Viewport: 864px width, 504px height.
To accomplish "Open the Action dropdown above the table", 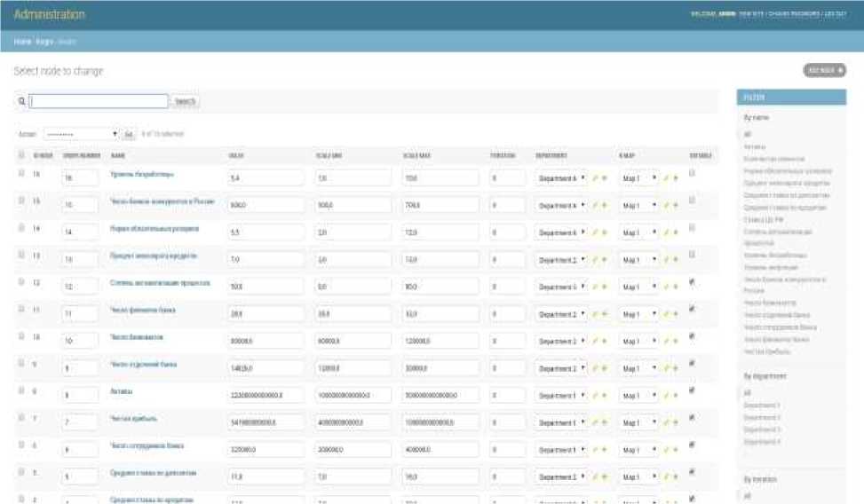I will click(81, 134).
